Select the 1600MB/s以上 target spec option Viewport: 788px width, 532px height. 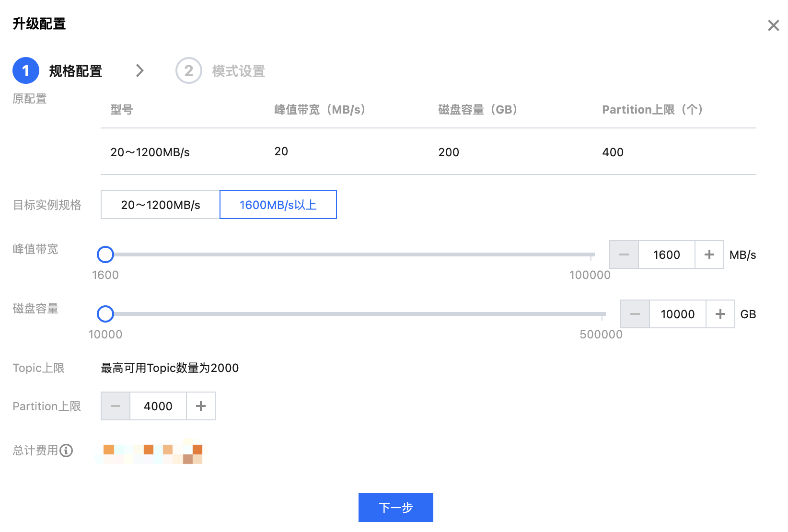pyautogui.click(x=278, y=205)
